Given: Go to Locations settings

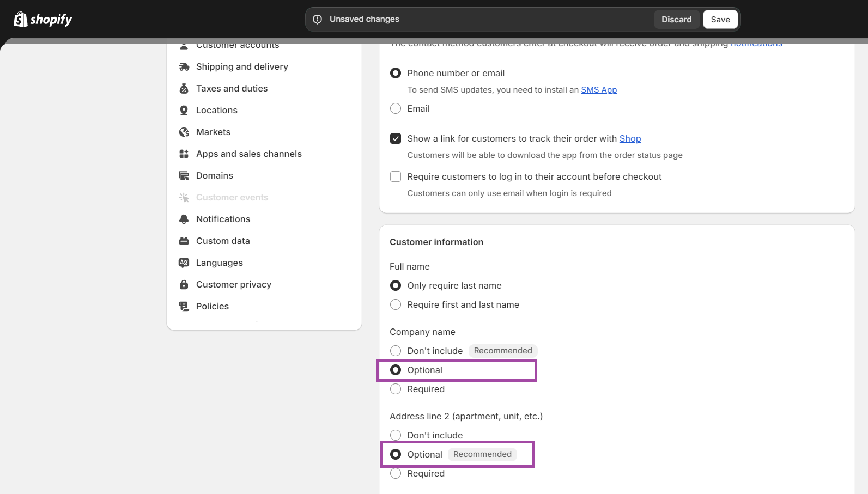Looking at the screenshot, I should 217,111.
